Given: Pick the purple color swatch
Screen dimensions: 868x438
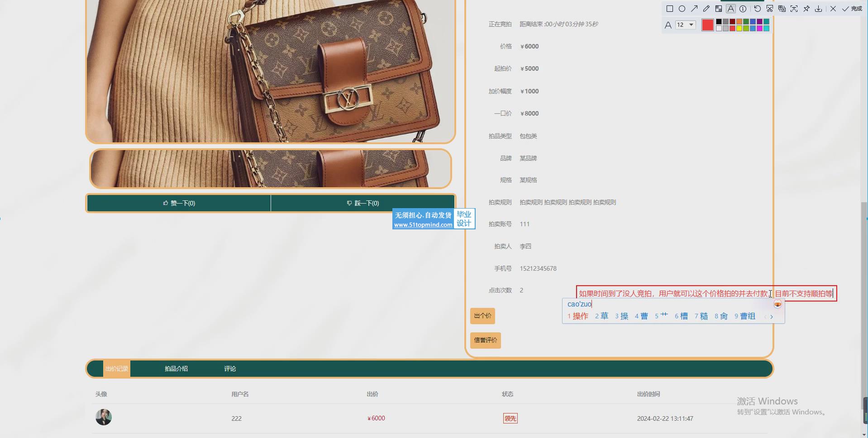Looking at the screenshot, I should pos(759,21).
